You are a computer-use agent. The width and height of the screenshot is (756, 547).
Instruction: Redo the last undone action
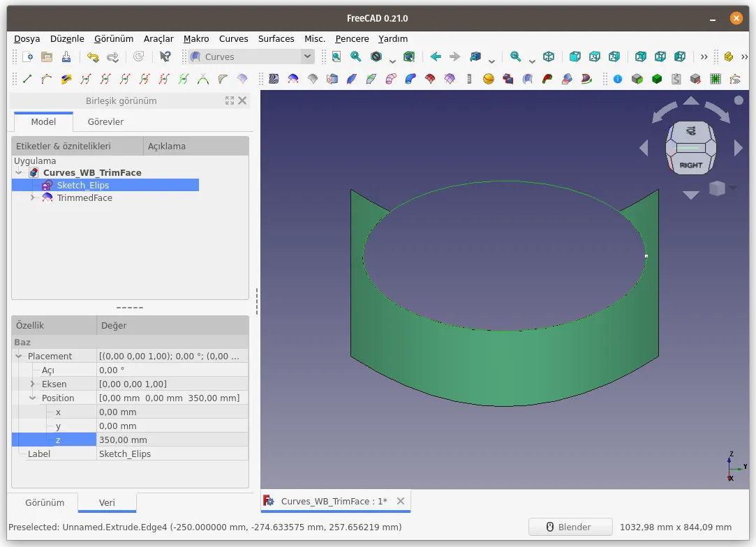click(x=112, y=57)
